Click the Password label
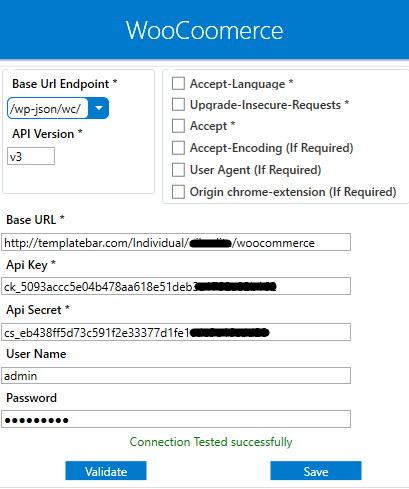This screenshot has height=489, width=409. [x=32, y=398]
